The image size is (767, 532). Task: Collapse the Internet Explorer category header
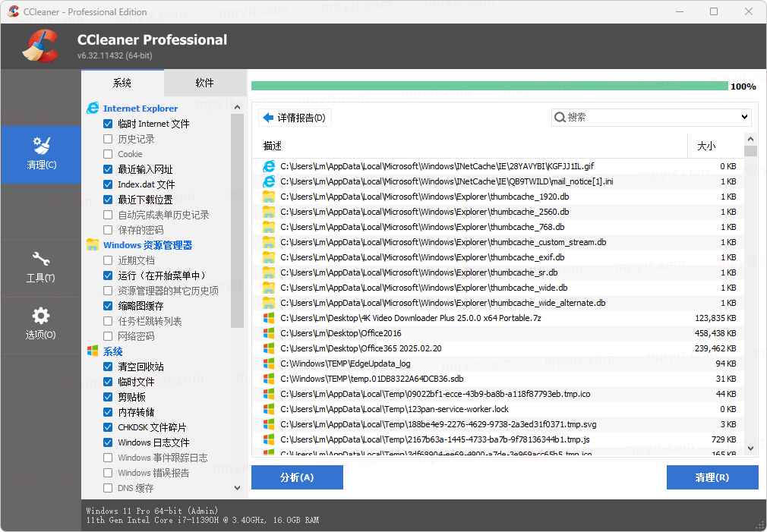tap(140, 109)
